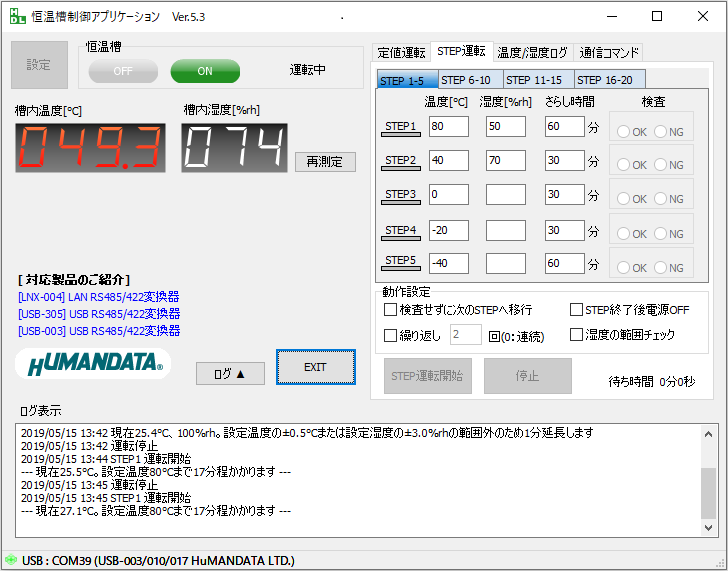This screenshot has height=571, width=728.
Task: Click the STEP1 temperature input field
Action: point(448,127)
